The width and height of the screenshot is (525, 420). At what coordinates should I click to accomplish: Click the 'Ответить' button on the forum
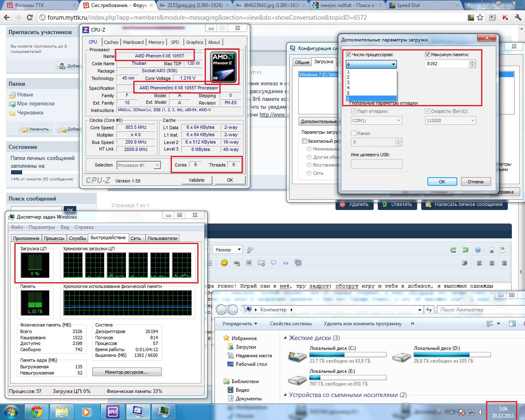[x=397, y=204]
